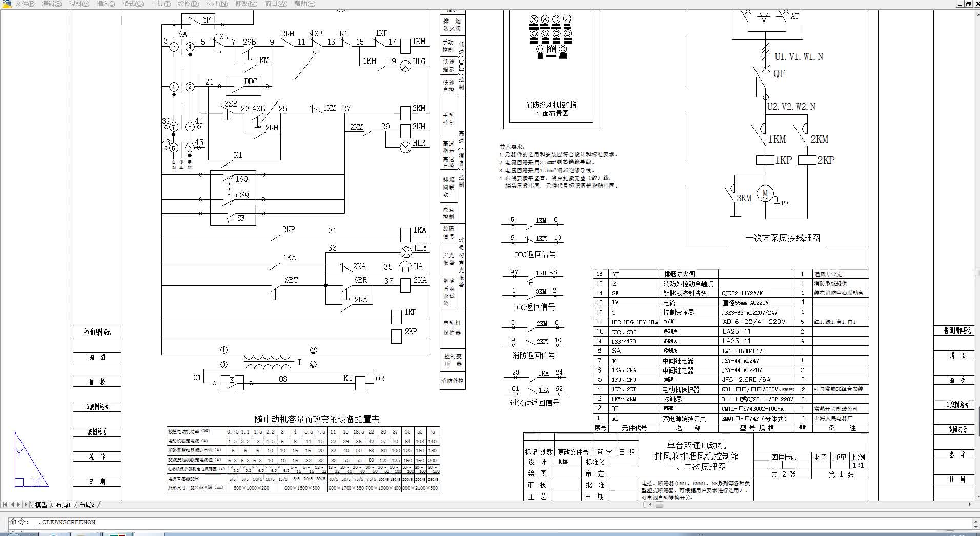Click the QF breaker label
Viewport: 980px width, 536px height.
click(779, 74)
